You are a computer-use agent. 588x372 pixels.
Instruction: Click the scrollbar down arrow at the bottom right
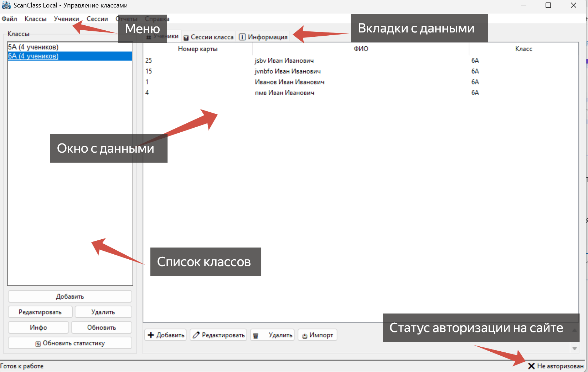tap(574, 348)
